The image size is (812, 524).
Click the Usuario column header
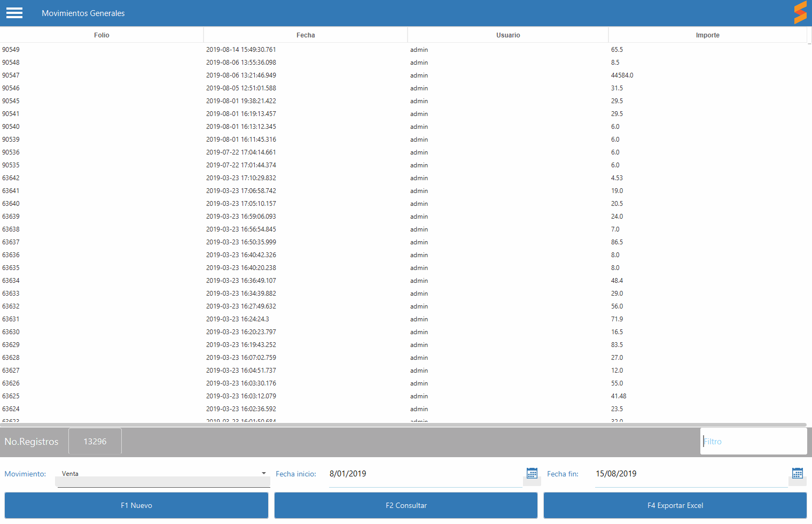507,35
